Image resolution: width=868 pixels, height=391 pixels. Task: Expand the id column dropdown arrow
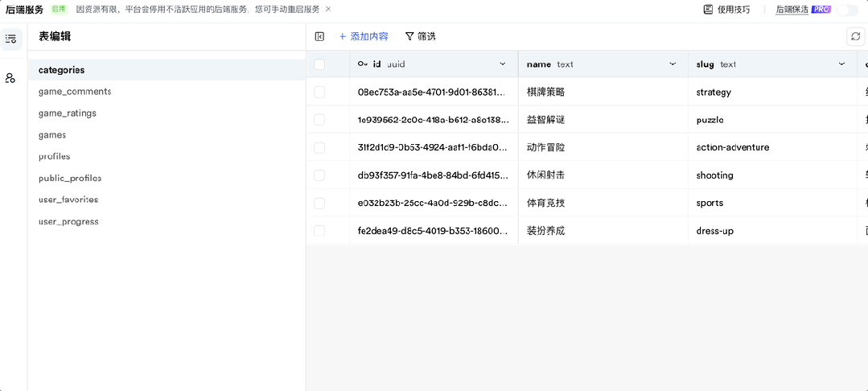coord(503,64)
